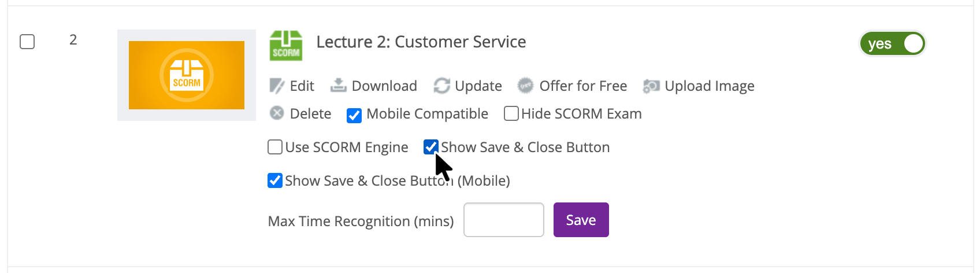Image resolution: width=980 pixels, height=273 pixels.
Task: Click the Edit pencil icon
Action: tap(277, 86)
